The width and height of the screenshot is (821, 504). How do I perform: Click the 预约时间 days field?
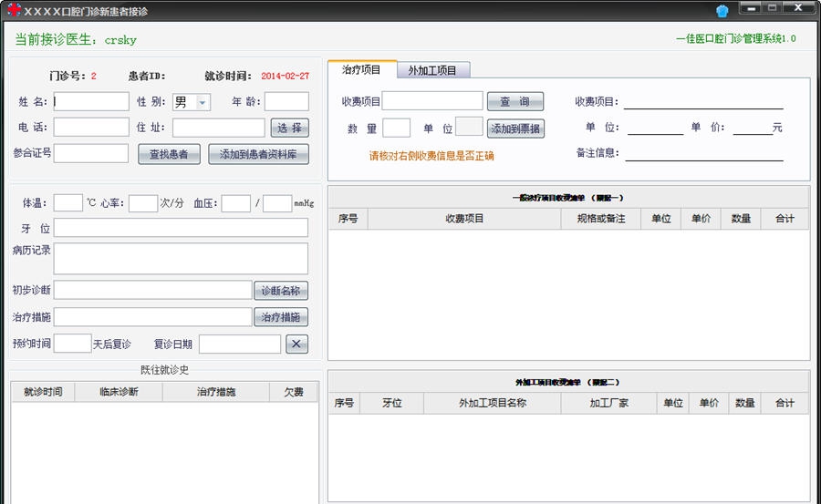pyautogui.click(x=72, y=344)
